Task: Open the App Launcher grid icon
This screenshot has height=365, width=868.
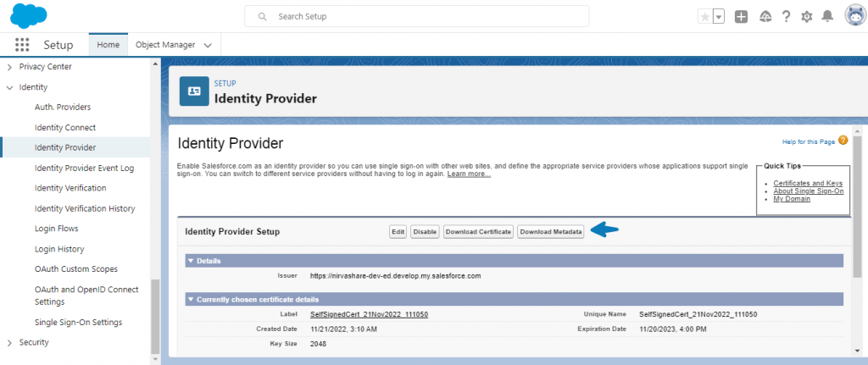Action: [x=22, y=45]
